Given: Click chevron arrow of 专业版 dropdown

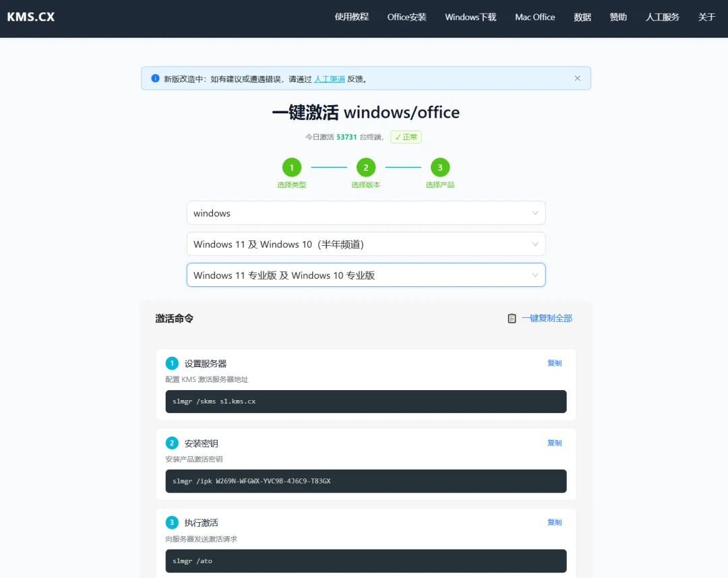Looking at the screenshot, I should click(535, 275).
